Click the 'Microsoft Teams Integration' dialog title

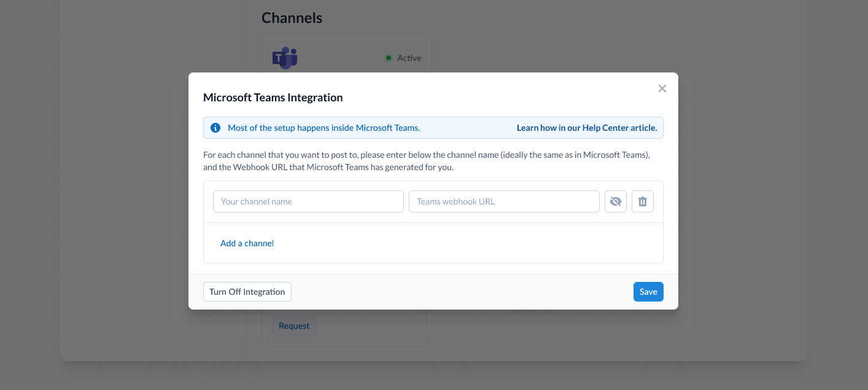pos(273,97)
